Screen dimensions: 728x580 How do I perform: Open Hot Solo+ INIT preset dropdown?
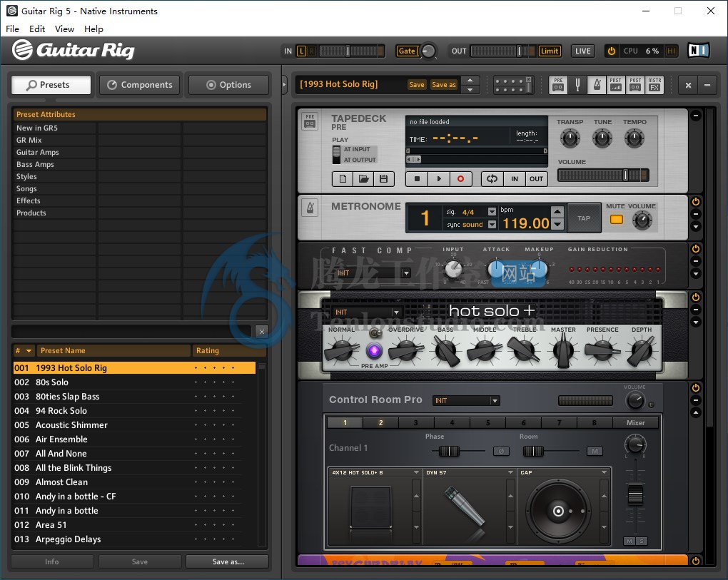[x=396, y=312]
